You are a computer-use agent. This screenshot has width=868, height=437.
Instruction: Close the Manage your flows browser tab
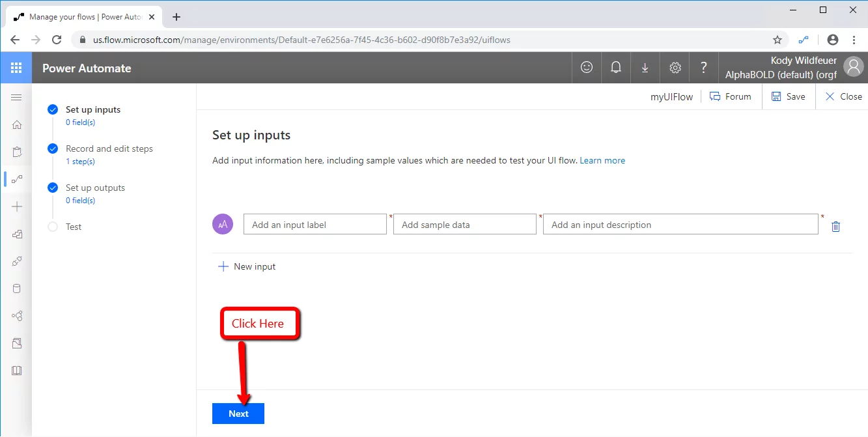(x=151, y=17)
